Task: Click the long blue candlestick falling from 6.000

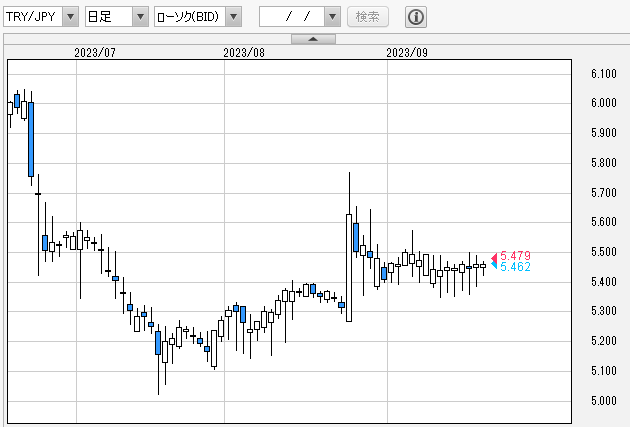Action: tap(31, 139)
